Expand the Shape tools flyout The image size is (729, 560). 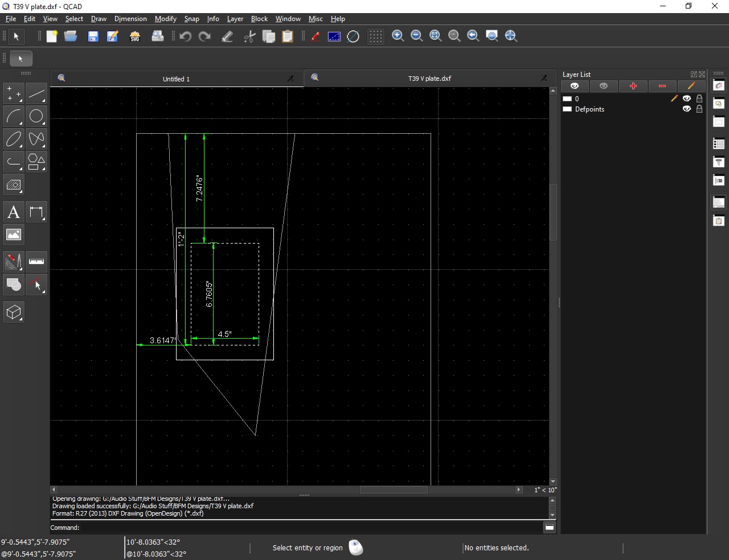[36, 162]
